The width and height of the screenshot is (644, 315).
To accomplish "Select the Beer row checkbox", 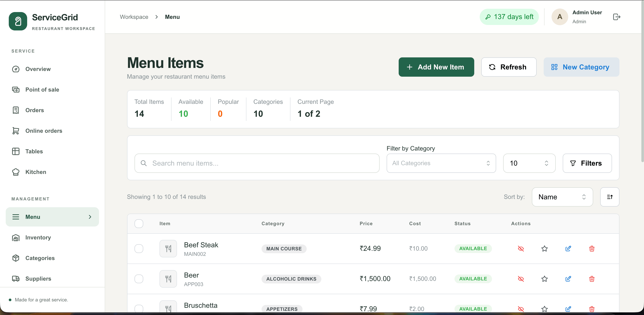I will coord(139,279).
